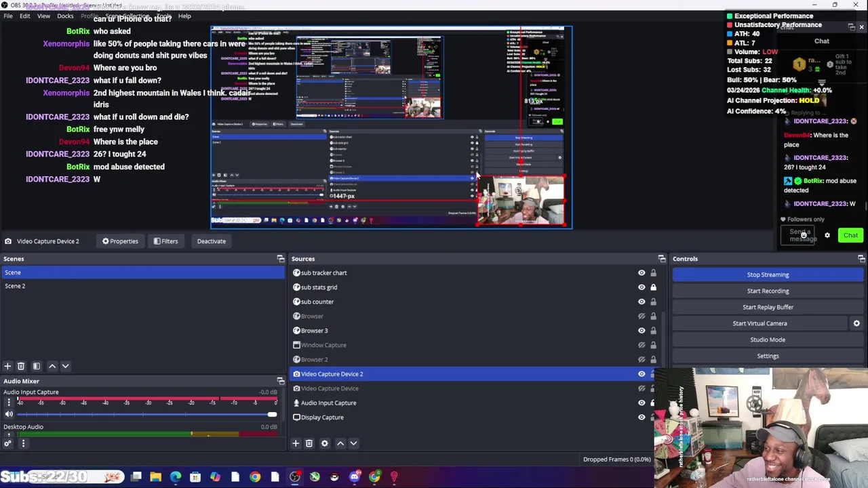Deactivate the Video Capture Device 2

[212, 241]
